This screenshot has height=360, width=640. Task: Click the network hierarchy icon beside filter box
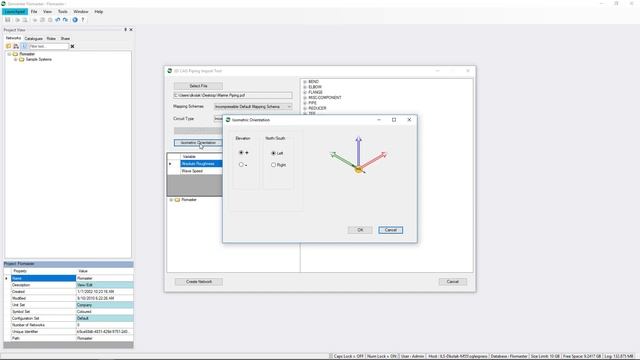pos(16,46)
